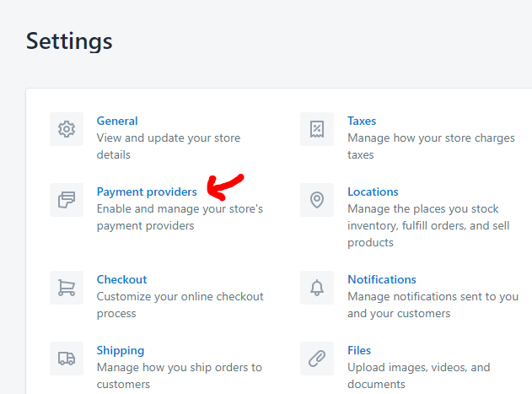Screen dimensions: 532x394
Task: Click "Upload images, videos, and documents" description
Action: point(419,375)
